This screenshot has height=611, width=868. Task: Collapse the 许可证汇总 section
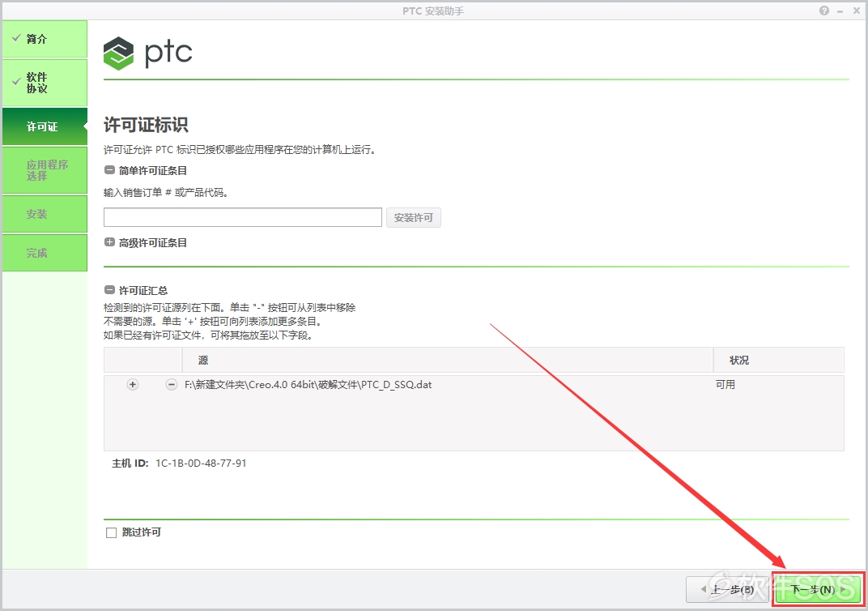(x=109, y=290)
